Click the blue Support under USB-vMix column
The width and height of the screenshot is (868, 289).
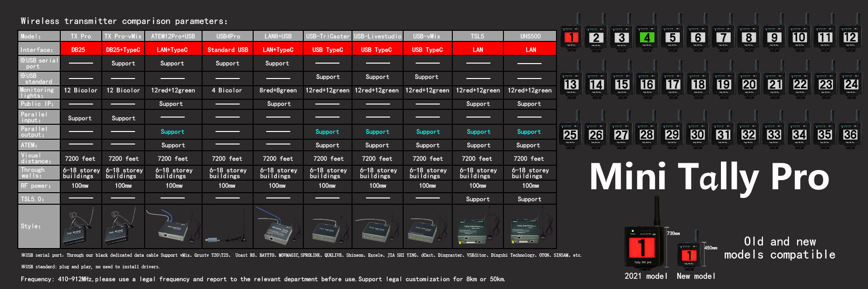(428, 132)
